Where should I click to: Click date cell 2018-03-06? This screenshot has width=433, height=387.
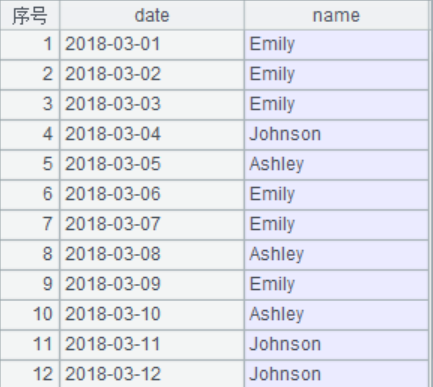tap(152, 195)
